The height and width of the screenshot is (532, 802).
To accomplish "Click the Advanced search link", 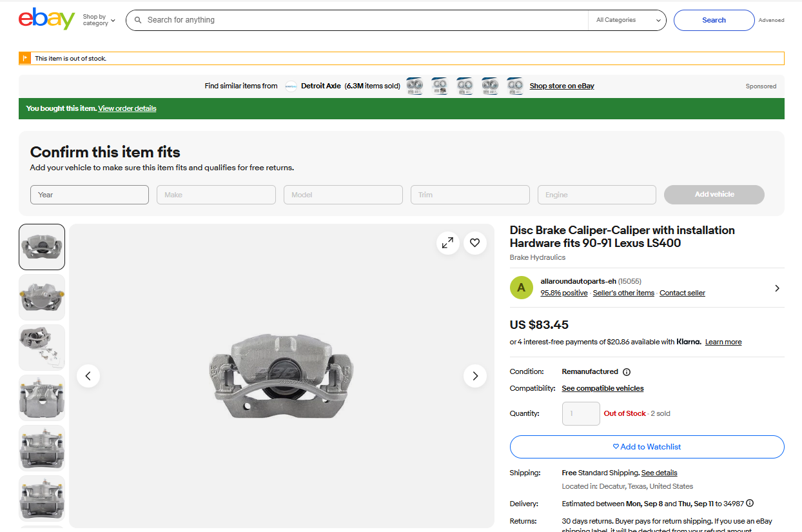I will coord(771,20).
